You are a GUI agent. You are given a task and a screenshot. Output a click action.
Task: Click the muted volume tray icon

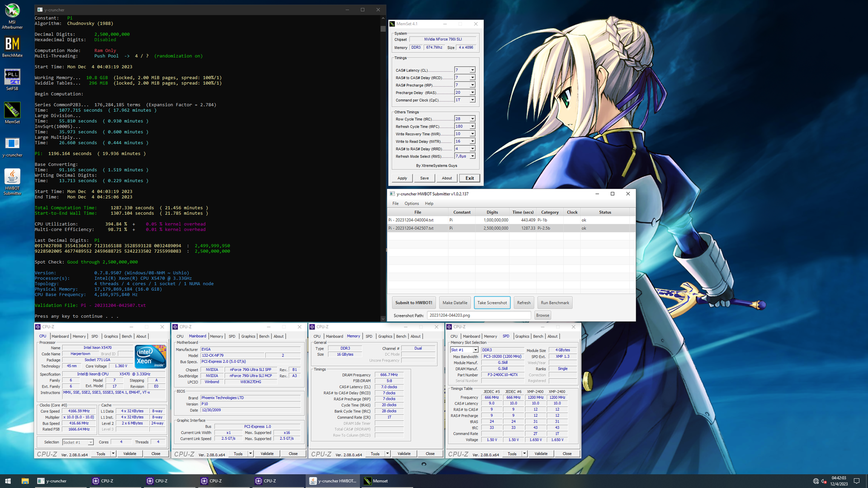(824, 481)
